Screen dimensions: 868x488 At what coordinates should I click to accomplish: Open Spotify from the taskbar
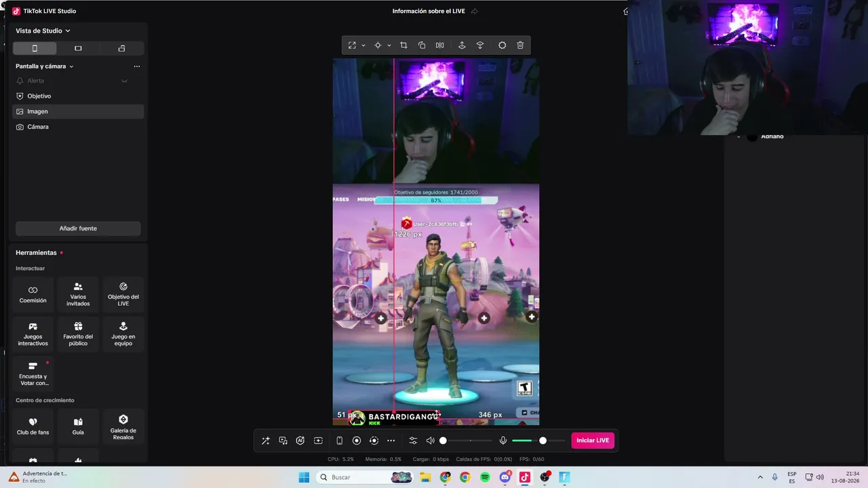coord(485,477)
